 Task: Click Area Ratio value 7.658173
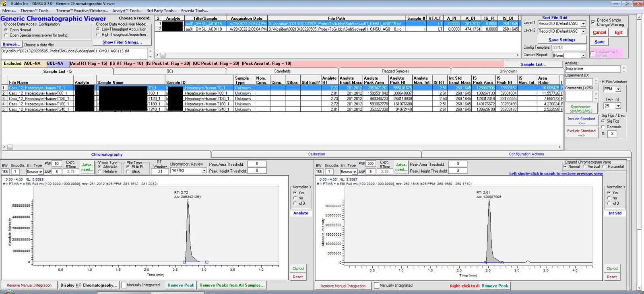point(549,99)
